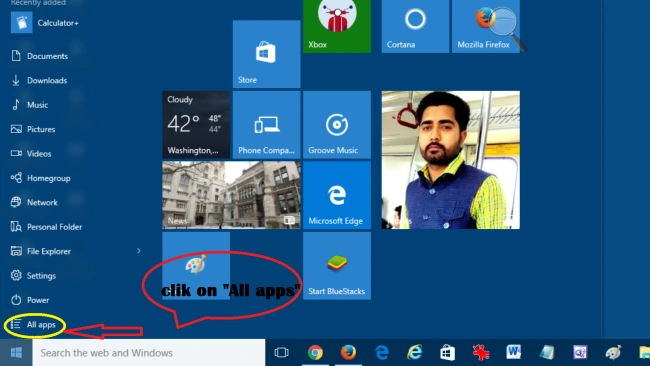Viewport: 650px width, 366px height.
Task: Open Paint from the taskbar
Action: [x=613, y=353]
